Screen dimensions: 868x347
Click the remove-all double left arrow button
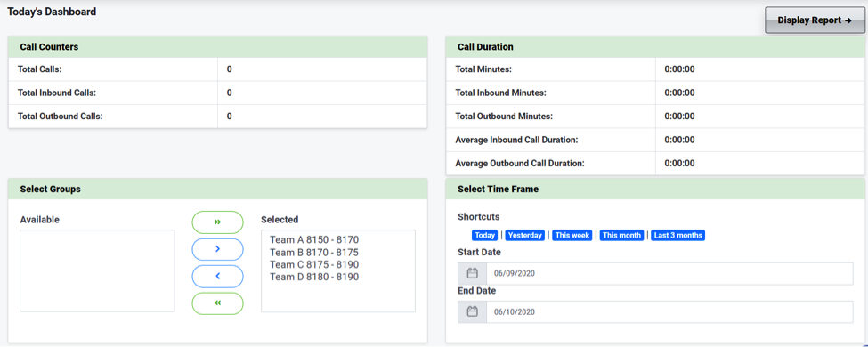click(217, 303)
